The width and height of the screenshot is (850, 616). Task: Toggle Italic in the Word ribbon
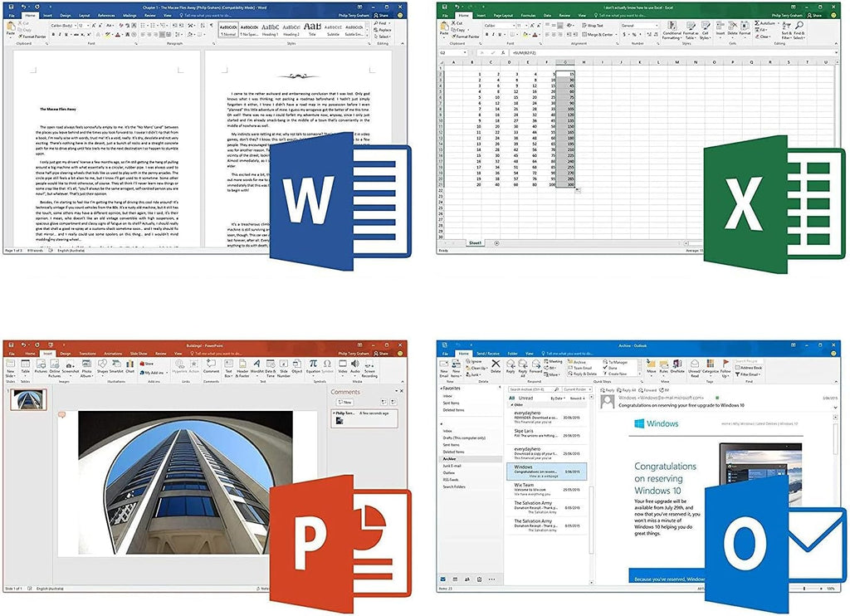60,34
